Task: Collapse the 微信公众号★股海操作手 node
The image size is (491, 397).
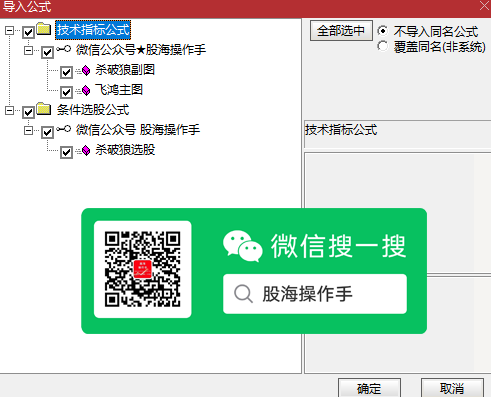Action: pyautogui.click(x=28, y=50)
